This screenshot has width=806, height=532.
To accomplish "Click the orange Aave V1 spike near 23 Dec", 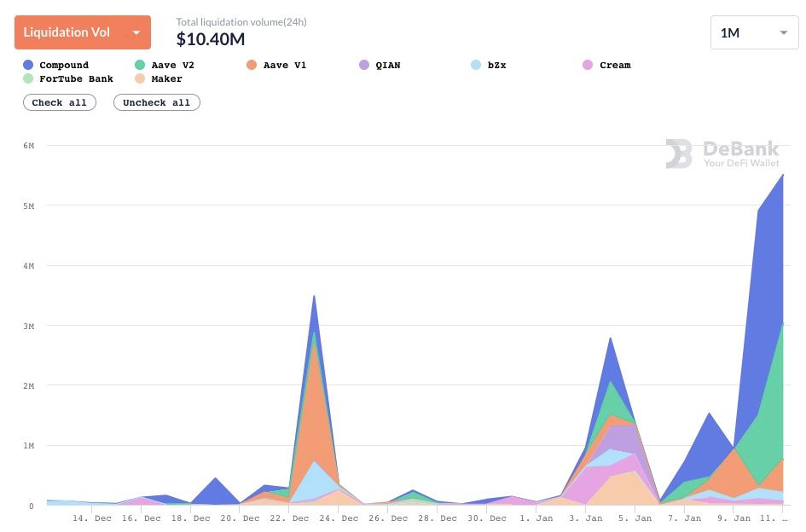I will (314, 421).
